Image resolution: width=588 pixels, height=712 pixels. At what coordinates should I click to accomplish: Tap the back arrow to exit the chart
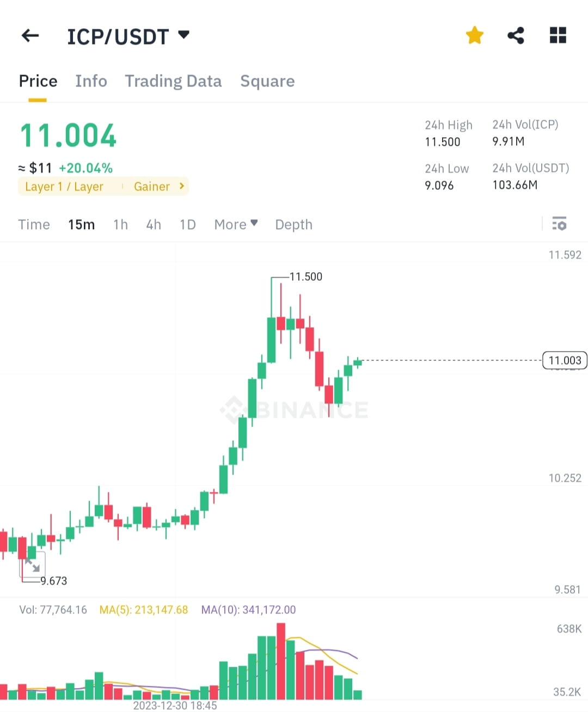tap(30, 35)
